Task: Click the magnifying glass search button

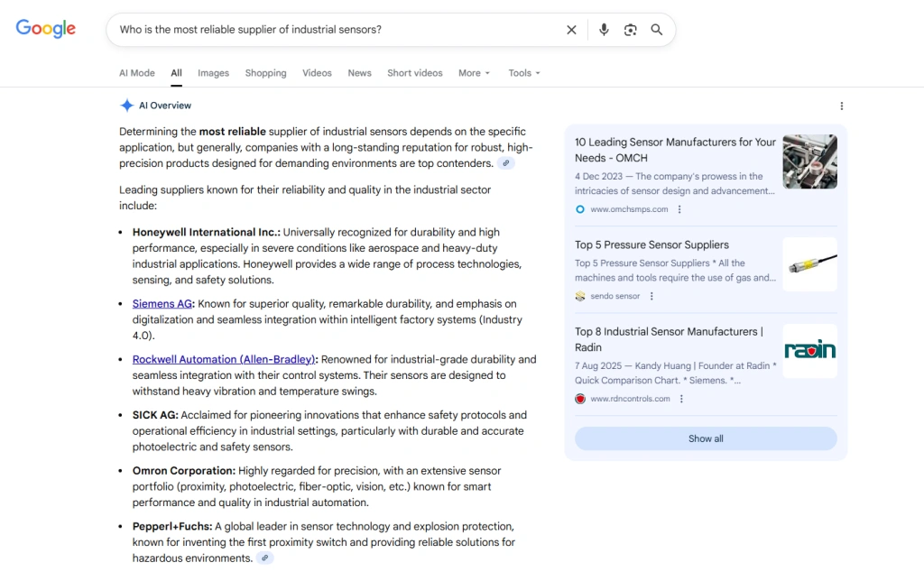Action: tap(657, 30)
